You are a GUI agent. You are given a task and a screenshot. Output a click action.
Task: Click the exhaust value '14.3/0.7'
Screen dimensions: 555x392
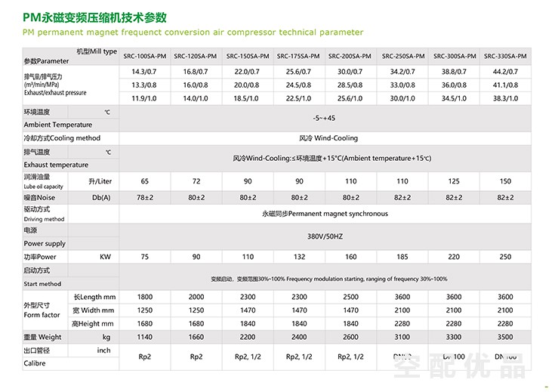coord(144,72)
